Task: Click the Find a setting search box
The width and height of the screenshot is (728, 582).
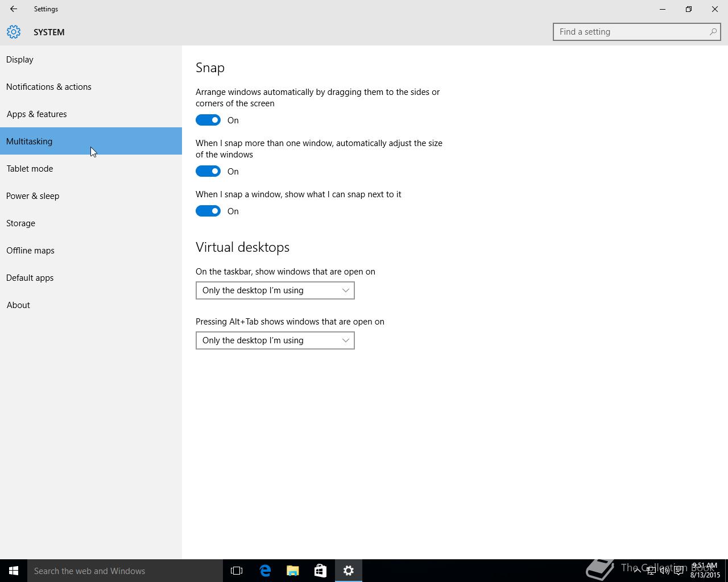Action: (637, 32)
